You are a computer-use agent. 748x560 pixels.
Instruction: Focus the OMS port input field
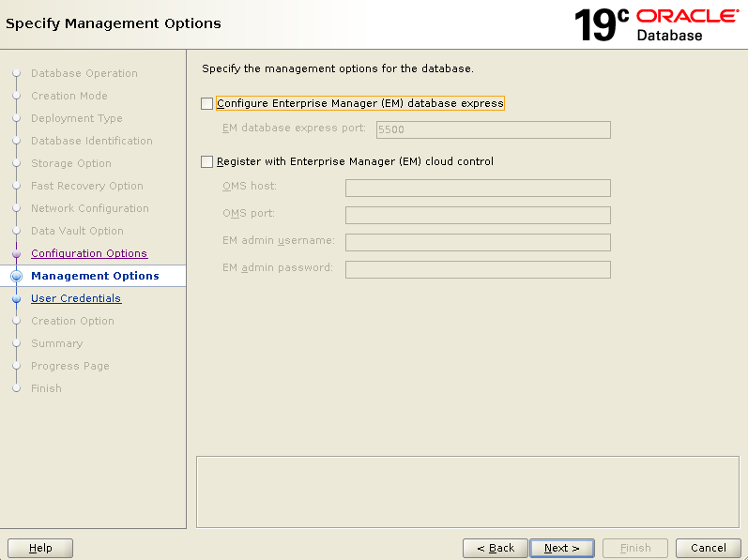tap(478, 215)
